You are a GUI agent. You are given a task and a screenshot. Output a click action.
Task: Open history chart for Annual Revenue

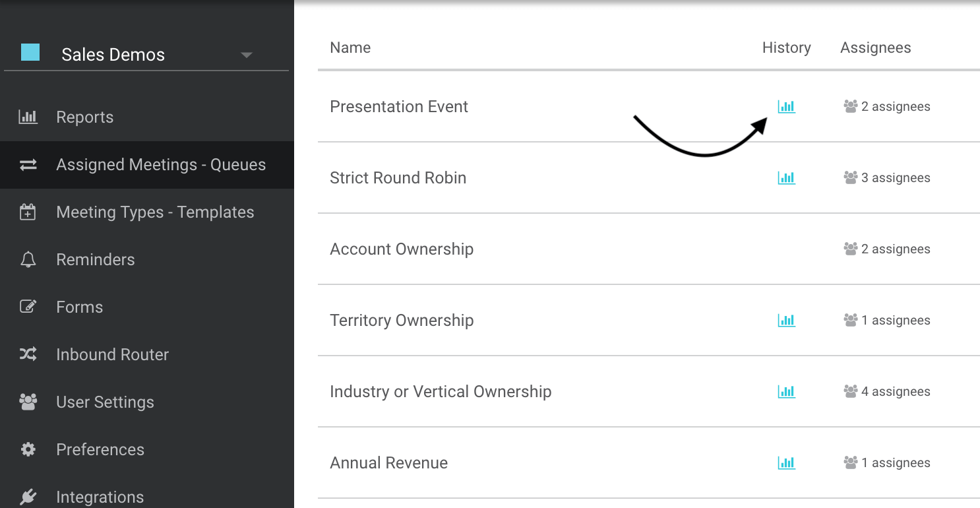786,463
